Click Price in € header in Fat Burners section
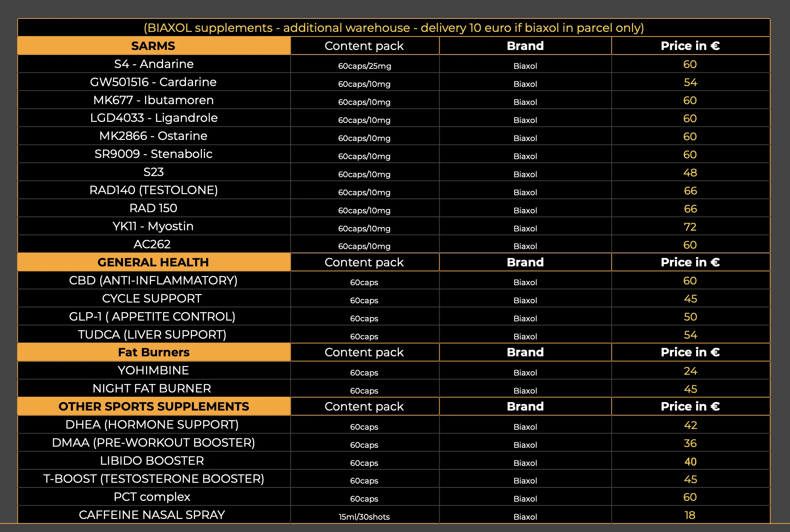Viewport: 790px width, 532px height. click(691, 352)
